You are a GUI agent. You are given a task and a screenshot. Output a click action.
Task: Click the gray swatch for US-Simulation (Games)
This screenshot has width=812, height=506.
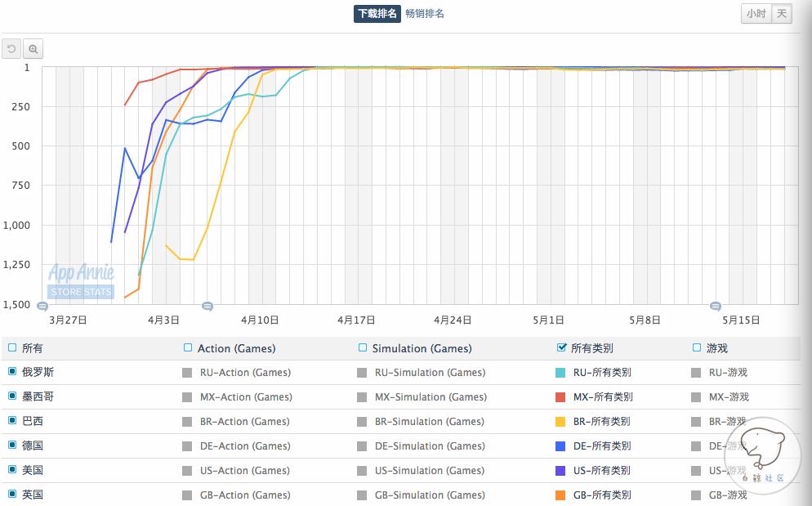pos(362,471)
